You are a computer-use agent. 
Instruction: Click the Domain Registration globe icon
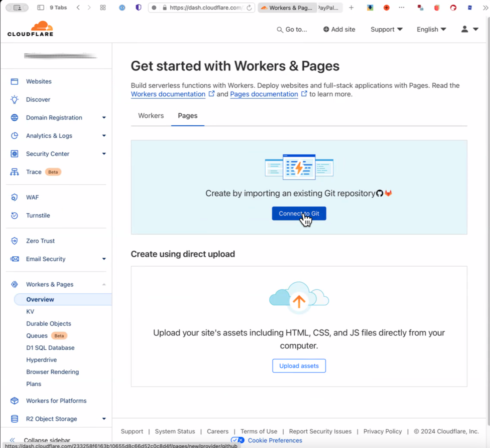click(14, 118)
